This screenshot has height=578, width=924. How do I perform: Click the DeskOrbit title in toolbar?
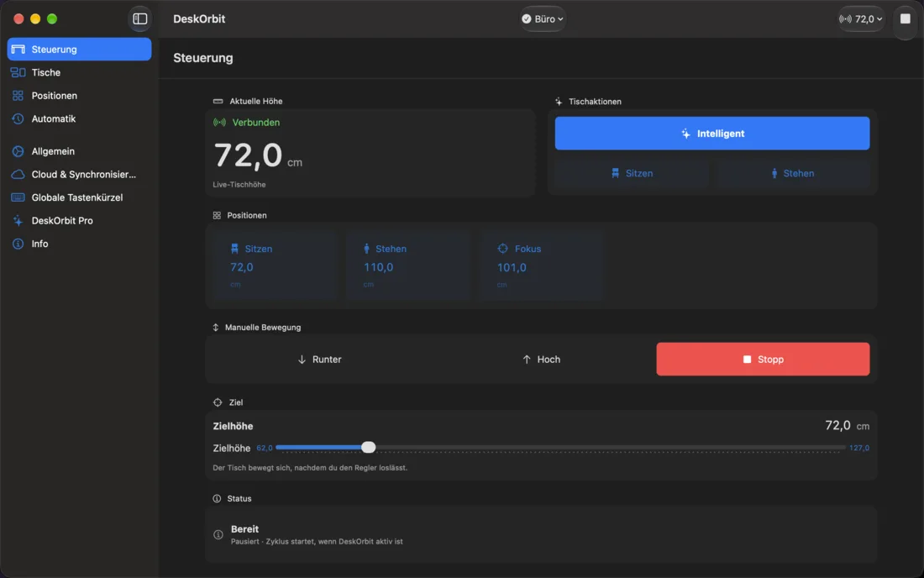click(199, 18)
